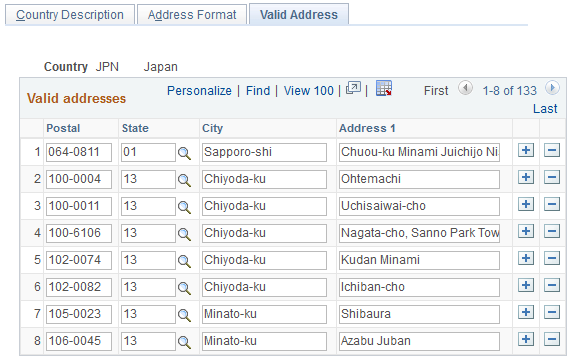
Task: Click the Find link in grid header
Action: pos(258,91)
